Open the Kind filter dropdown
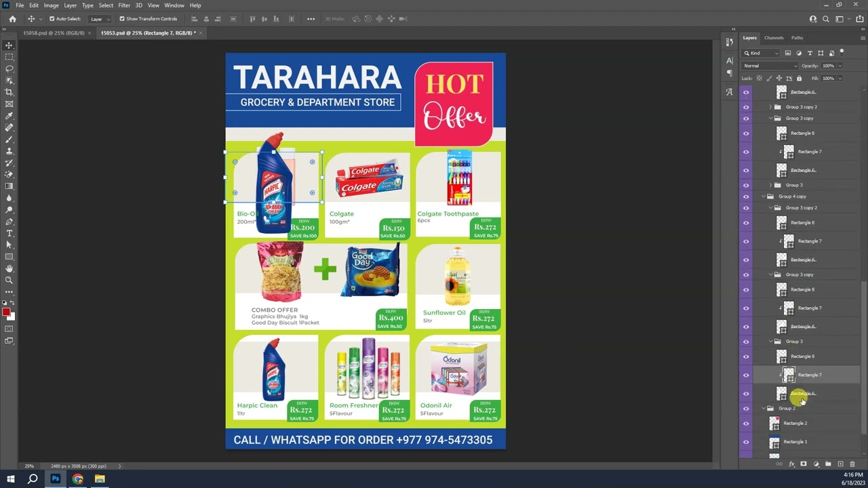The width and height of the screenshot is (868, 488). click(x=762, y=53)
